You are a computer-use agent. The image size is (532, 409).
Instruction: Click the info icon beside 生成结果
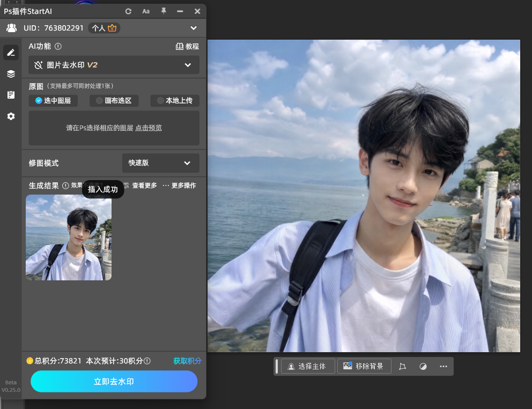[x=65, y=185]
